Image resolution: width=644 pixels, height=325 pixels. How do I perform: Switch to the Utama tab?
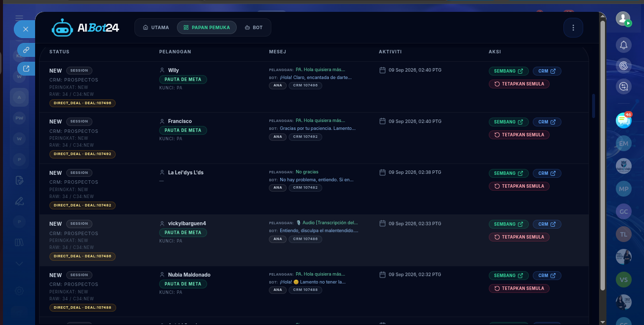[156, 28]
